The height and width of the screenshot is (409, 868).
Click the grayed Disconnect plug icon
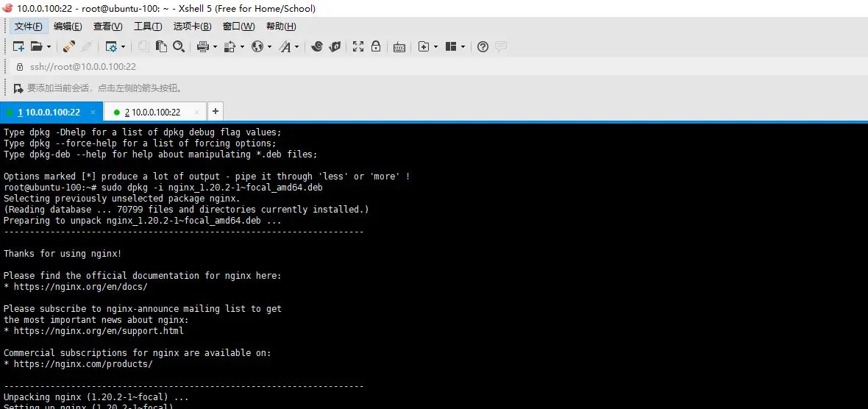pos(87,46)
